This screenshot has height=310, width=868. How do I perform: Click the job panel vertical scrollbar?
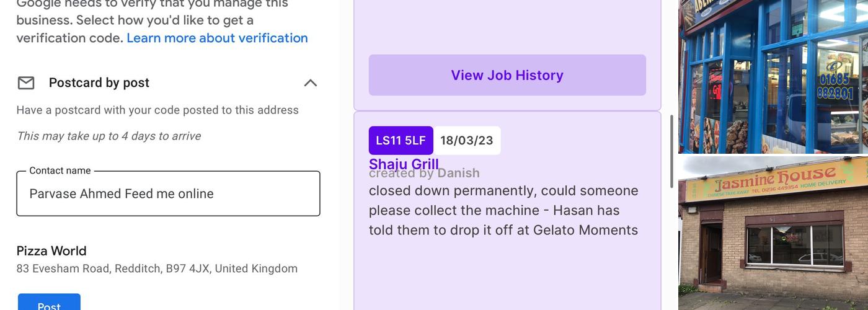click(x=671, y=152)
